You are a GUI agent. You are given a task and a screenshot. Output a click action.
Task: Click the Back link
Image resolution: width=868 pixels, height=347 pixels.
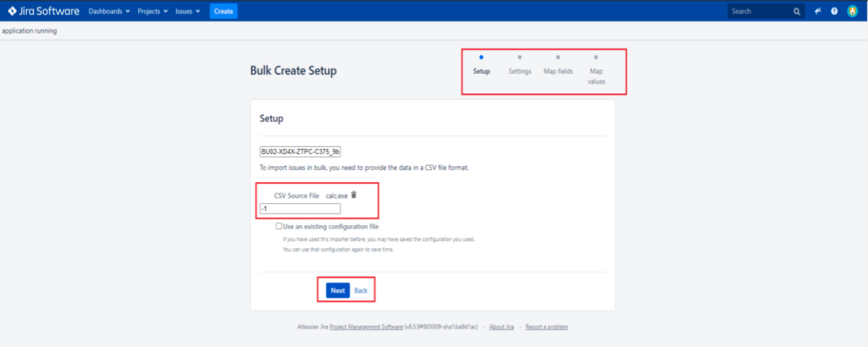coord(361,291)
